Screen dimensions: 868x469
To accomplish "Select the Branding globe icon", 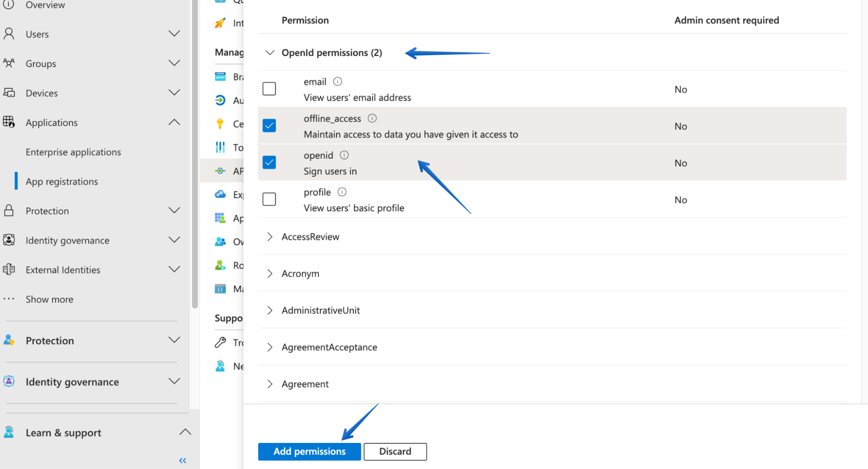I will (220, 77).
